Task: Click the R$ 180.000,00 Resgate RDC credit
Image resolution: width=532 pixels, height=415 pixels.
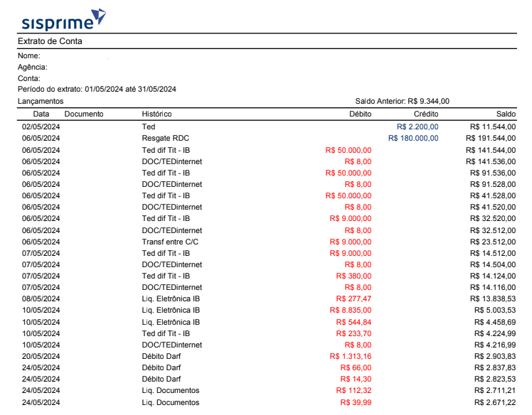Action: point(413,139)
